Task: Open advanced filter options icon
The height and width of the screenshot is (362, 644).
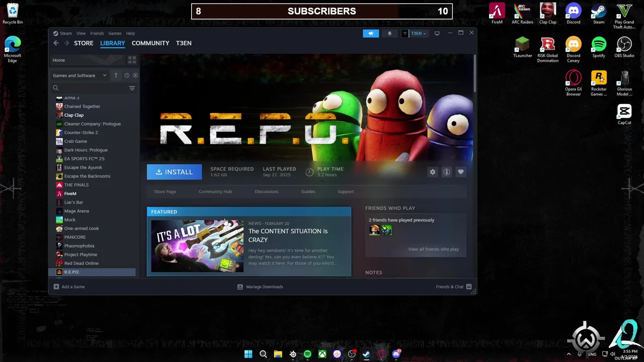Action: click(x=132, y=88)
